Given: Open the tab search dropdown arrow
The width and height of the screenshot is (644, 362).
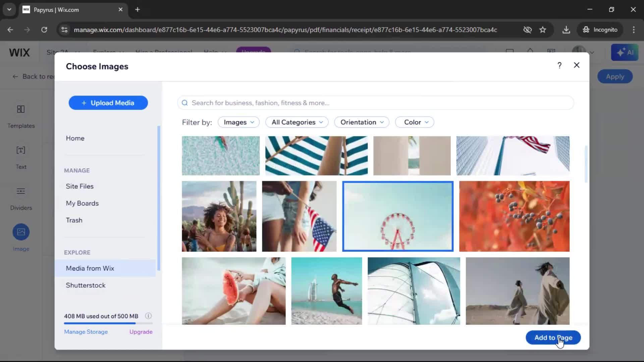Looking at the screenshot, I should pyautogui.click(x=9, y=10).
